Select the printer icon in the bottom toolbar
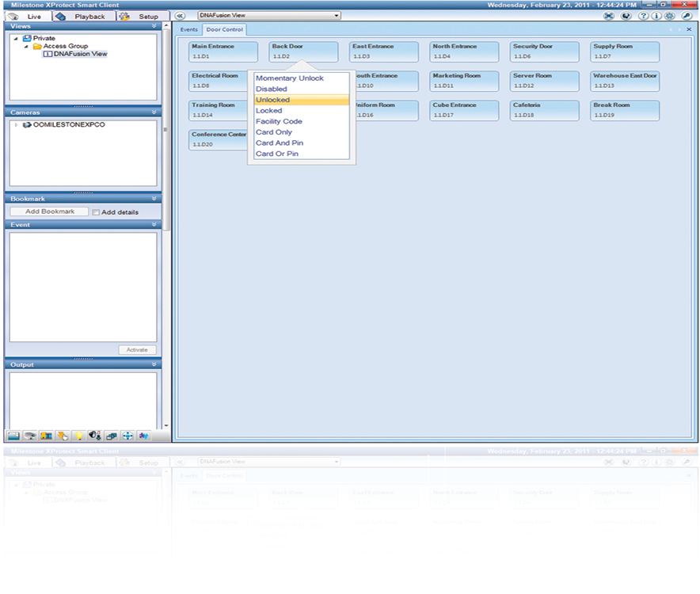700x594 pixels. 29,435
